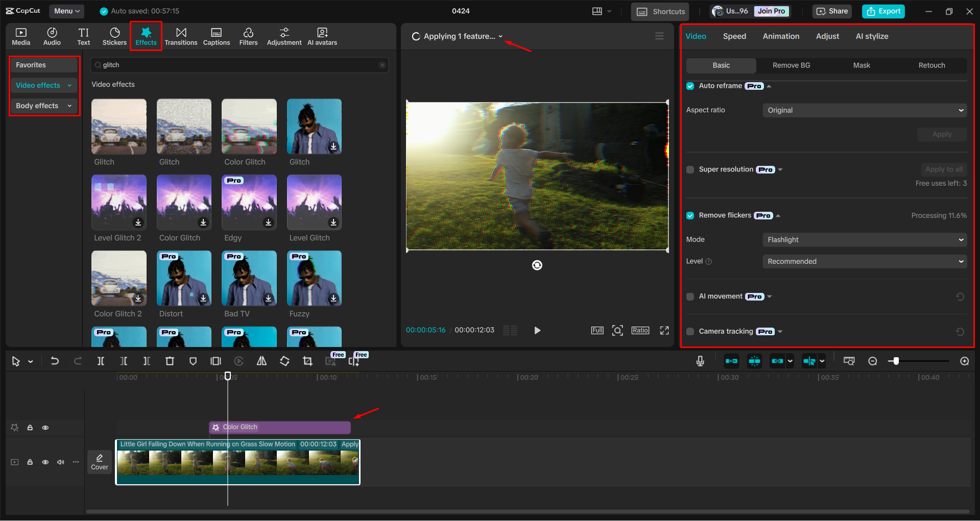Viewport: 980px width, 521px height.
Task: Click the crop tool in timeline toolbar
Action: click(x=307, y=361)
